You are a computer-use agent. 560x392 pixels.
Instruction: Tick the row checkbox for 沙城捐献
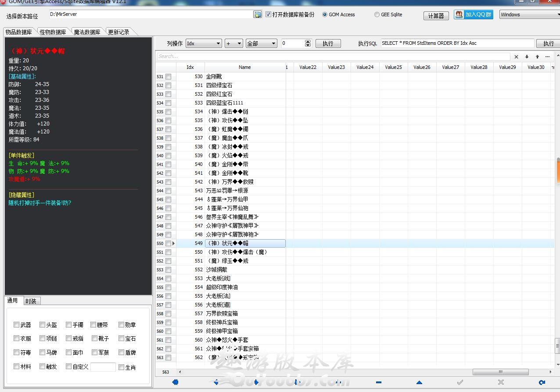168,270
